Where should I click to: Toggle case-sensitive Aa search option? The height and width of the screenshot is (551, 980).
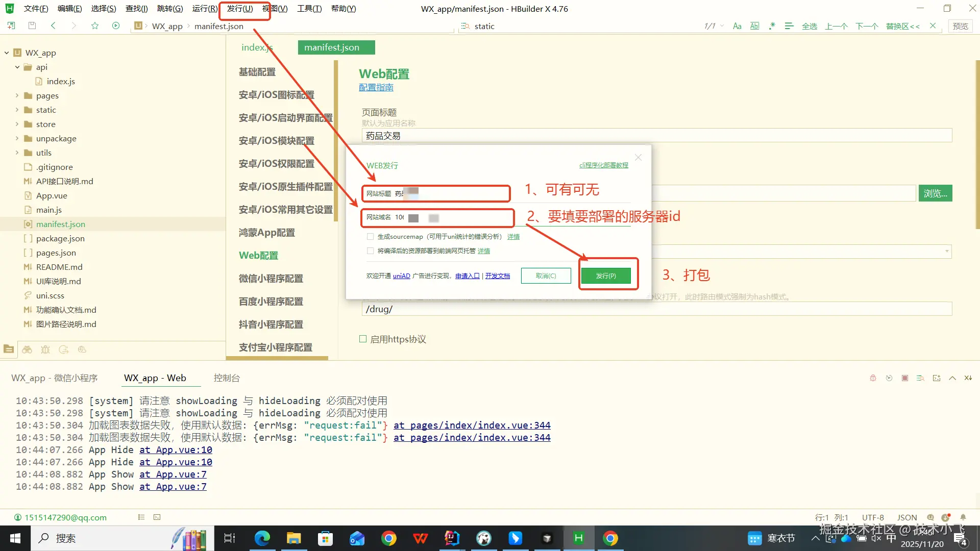[737, 26]
